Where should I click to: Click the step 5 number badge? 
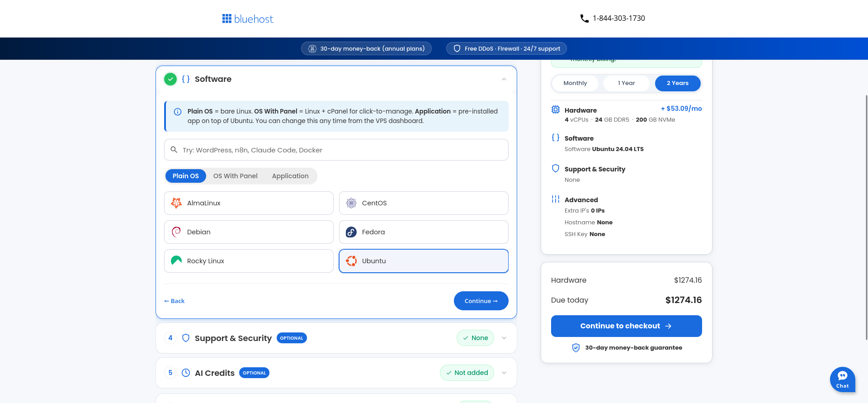170,373
